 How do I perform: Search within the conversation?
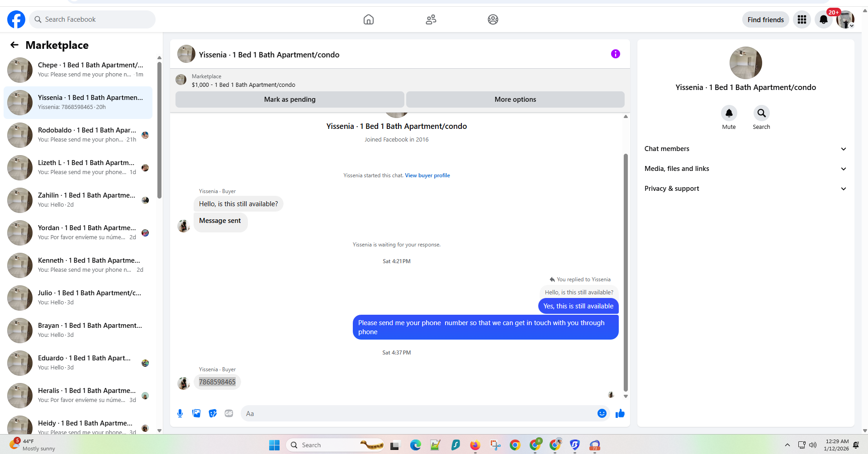761,113
